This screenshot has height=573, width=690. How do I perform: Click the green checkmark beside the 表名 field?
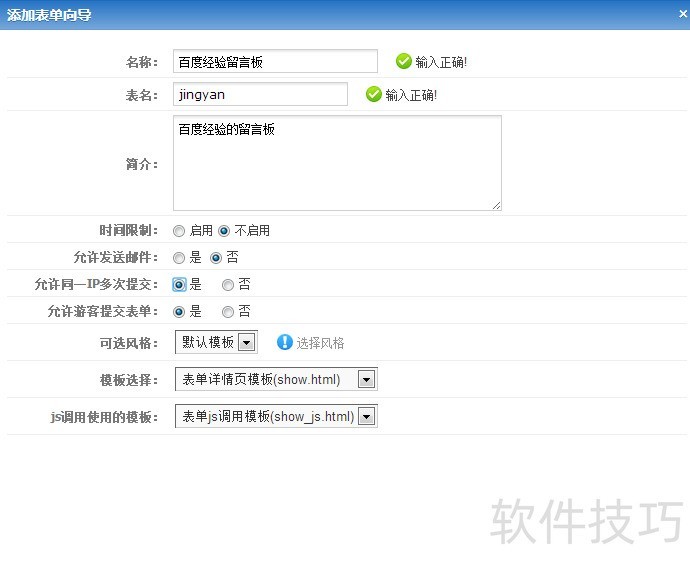point(374,94)
